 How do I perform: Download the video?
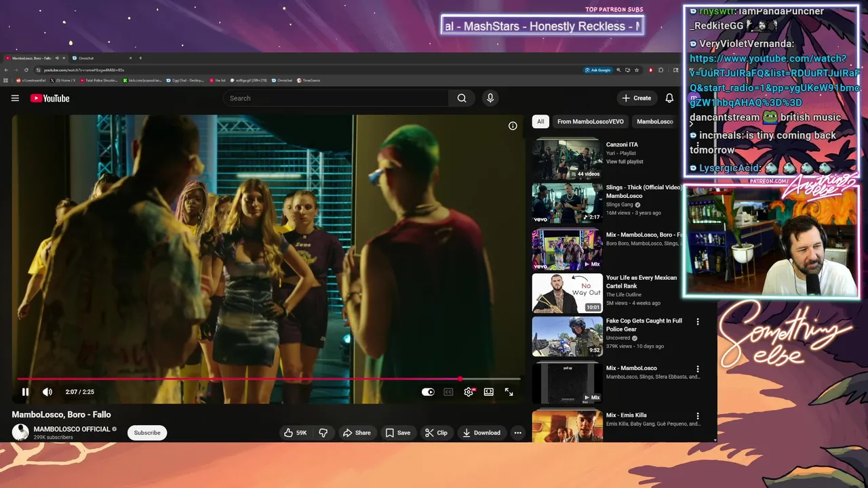click(x=481, y=432)
